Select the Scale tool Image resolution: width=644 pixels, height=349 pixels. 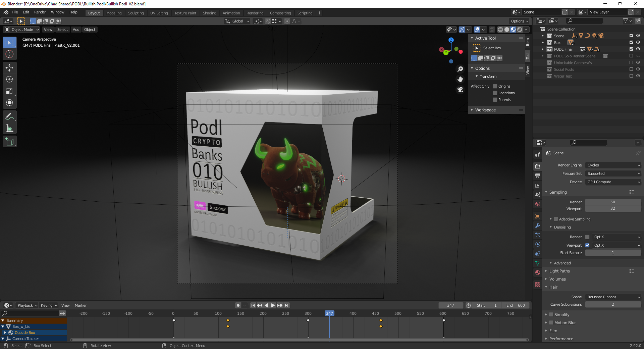tap(9, 91)
